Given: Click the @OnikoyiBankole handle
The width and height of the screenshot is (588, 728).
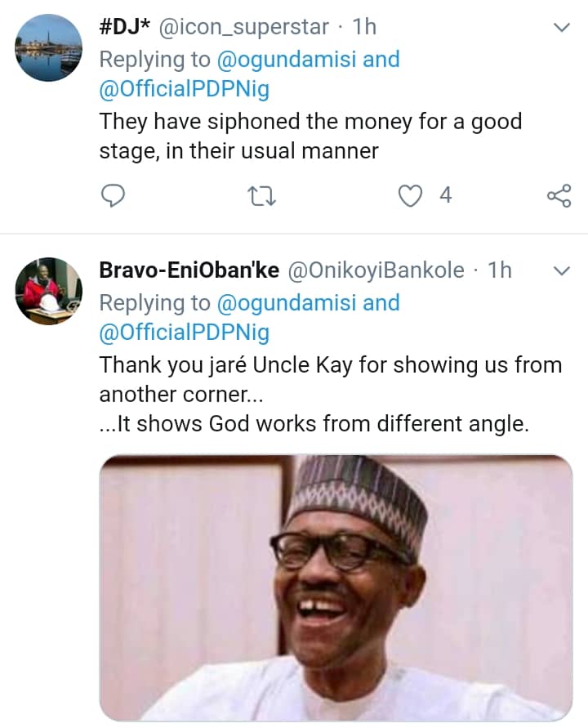Looking at the screenshot, I should 376,270.
